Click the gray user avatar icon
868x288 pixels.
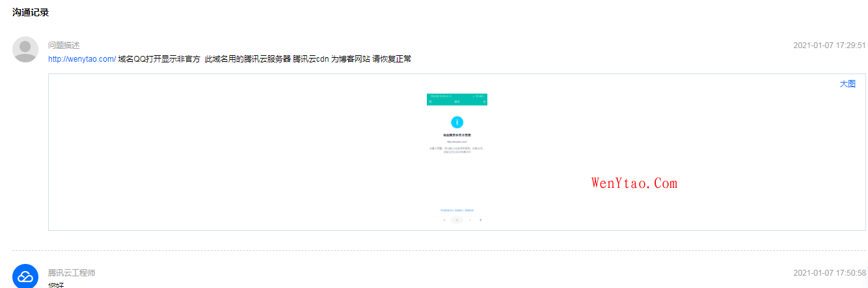(x=25, y=49)
